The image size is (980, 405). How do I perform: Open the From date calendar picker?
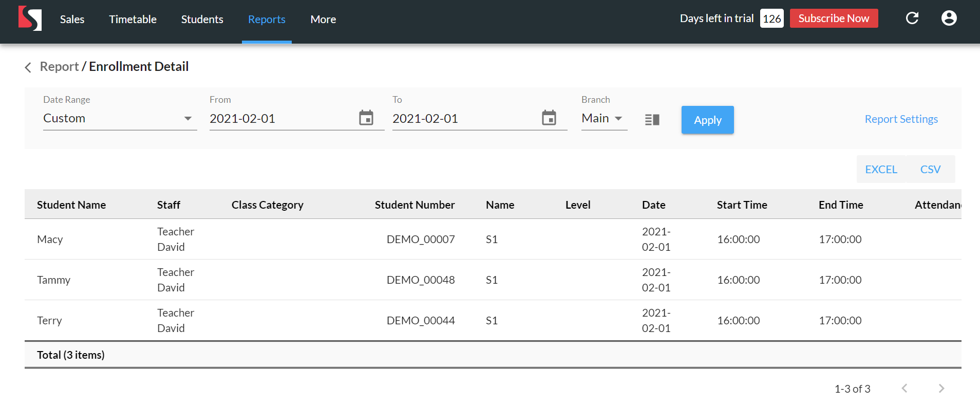tap(366, 118)
